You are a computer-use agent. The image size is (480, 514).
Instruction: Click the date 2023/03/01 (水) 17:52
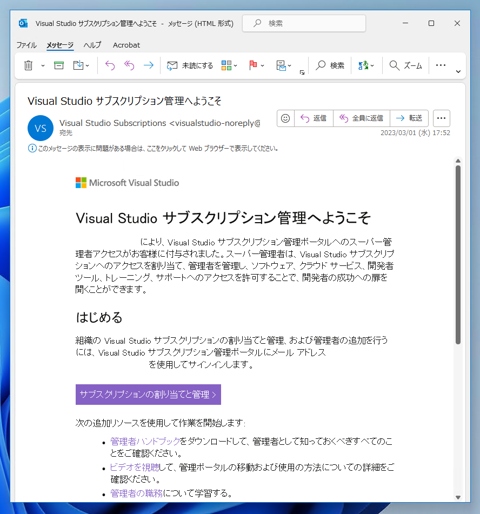pos(415,133)
